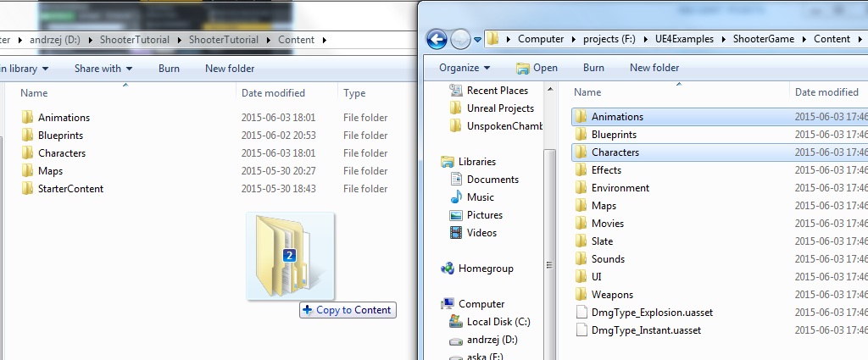The width and height of the screenshot is (868, 360).
Task: Open include in library dropdown in left window
Action: [24, 69]
